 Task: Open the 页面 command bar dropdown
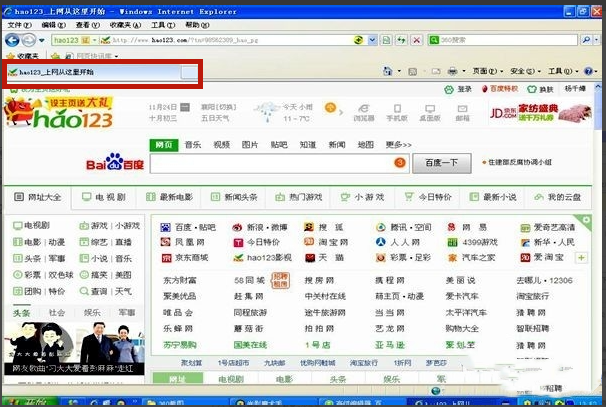tap(488, 71)
